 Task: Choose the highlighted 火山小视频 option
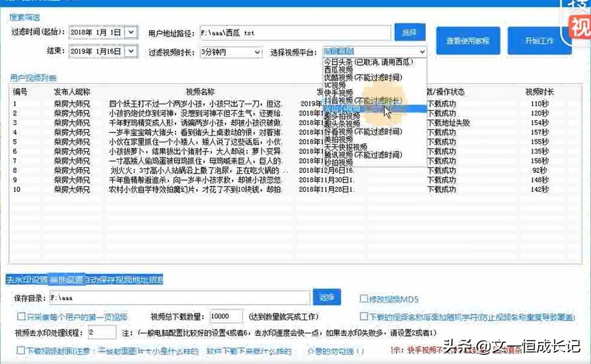coord(374,108)
